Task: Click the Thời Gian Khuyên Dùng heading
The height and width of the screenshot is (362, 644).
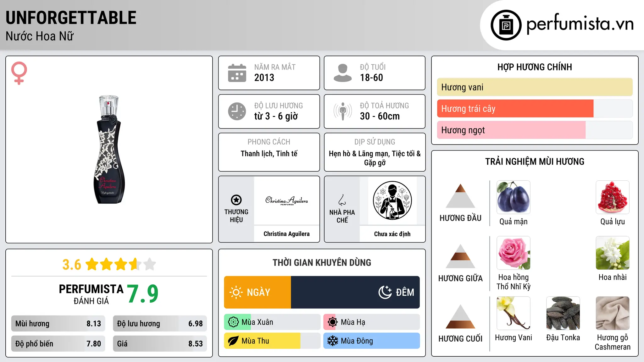Action: pos(322,262)
